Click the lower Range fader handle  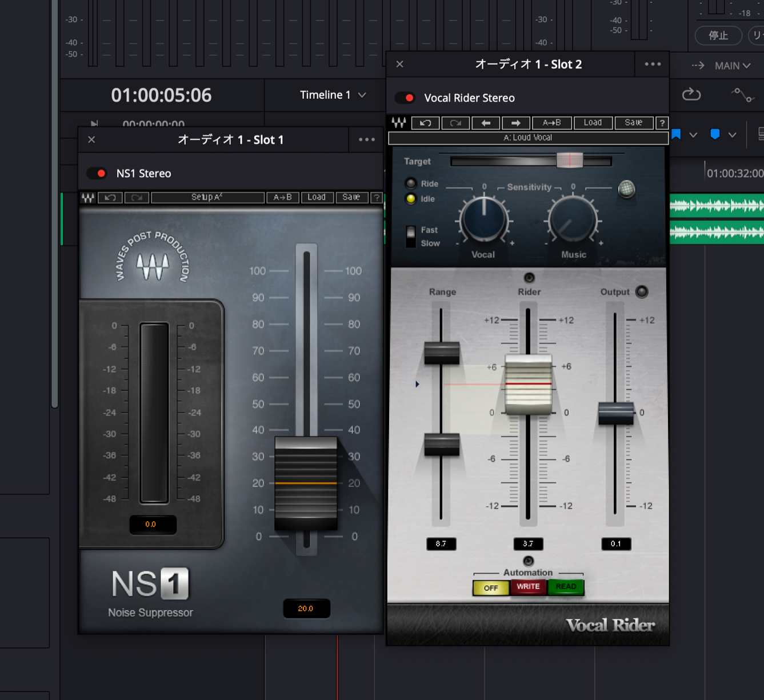click(x=442, y=444)
